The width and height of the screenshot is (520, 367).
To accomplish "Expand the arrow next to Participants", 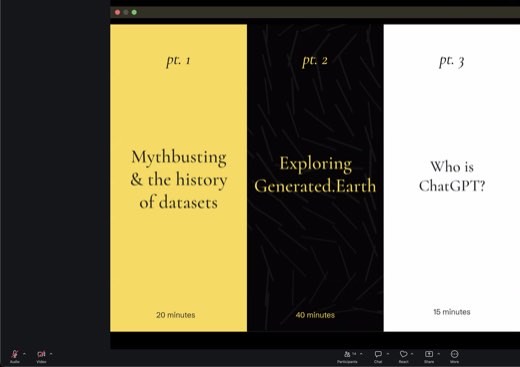I will tap(361, 354).
